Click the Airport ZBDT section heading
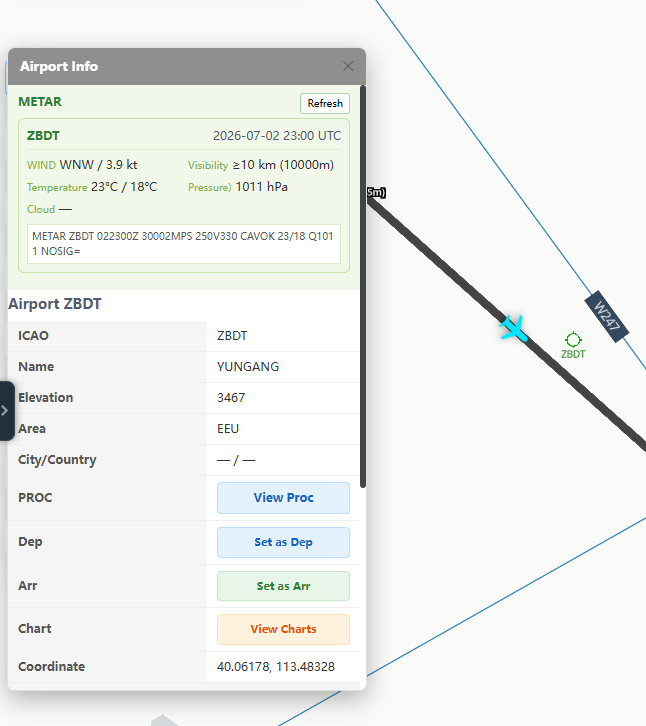The image size is (646, 726). (55, 304)
